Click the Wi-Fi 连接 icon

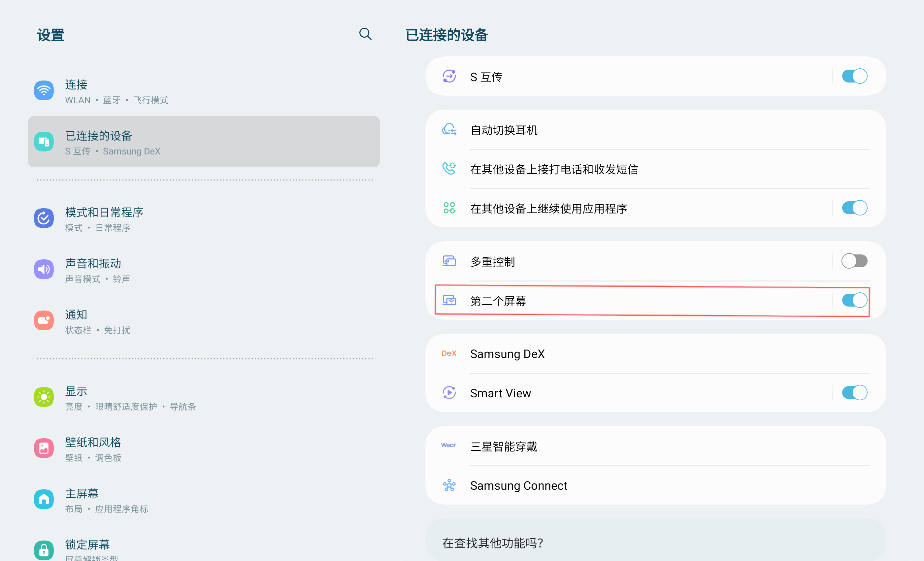(x=44, y=91)
